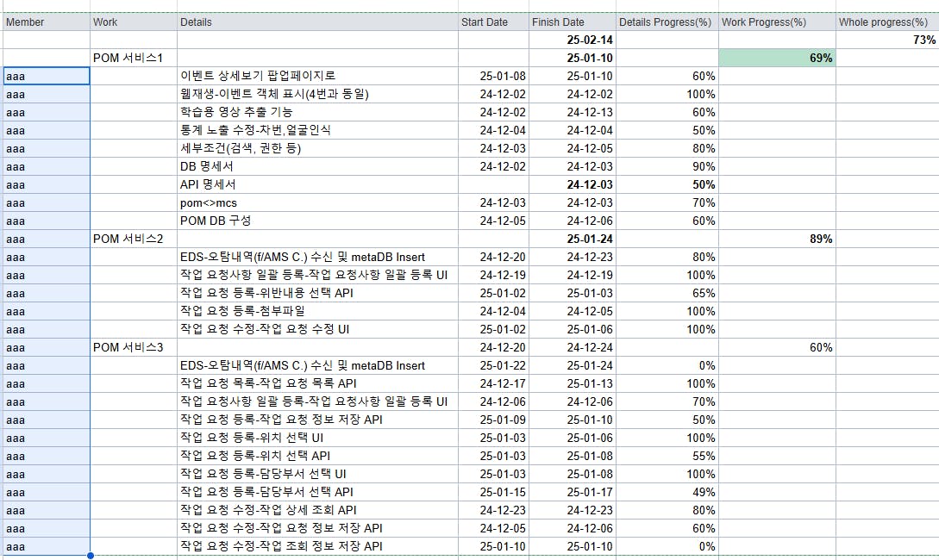Viewport: 939px width, 560px height.
Task: Click the 90% details progress cell
Action: (x=667, y=166)
